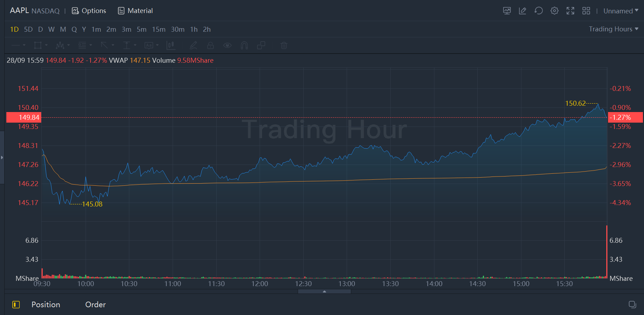Click the bottom panel expand handle

tap(324, 291)
